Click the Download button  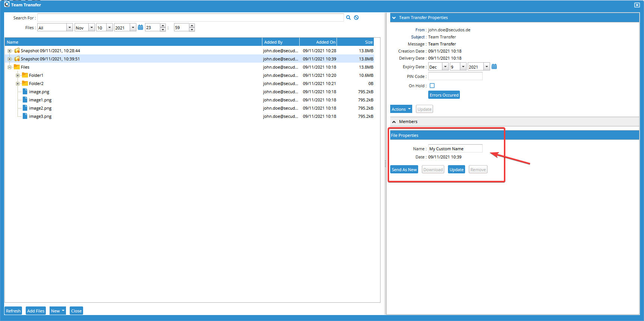click(x=433, y=170)
